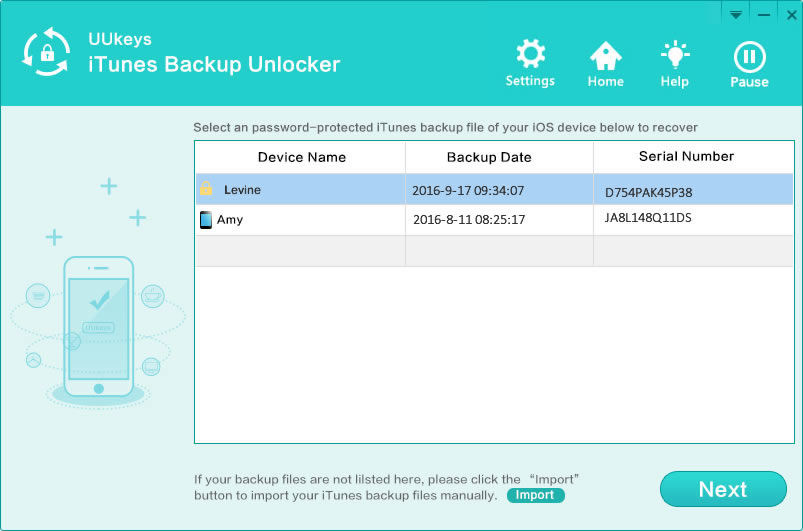Pause the recovery process
The width and height of the screenshot is (803, 531).
(749, 57)
